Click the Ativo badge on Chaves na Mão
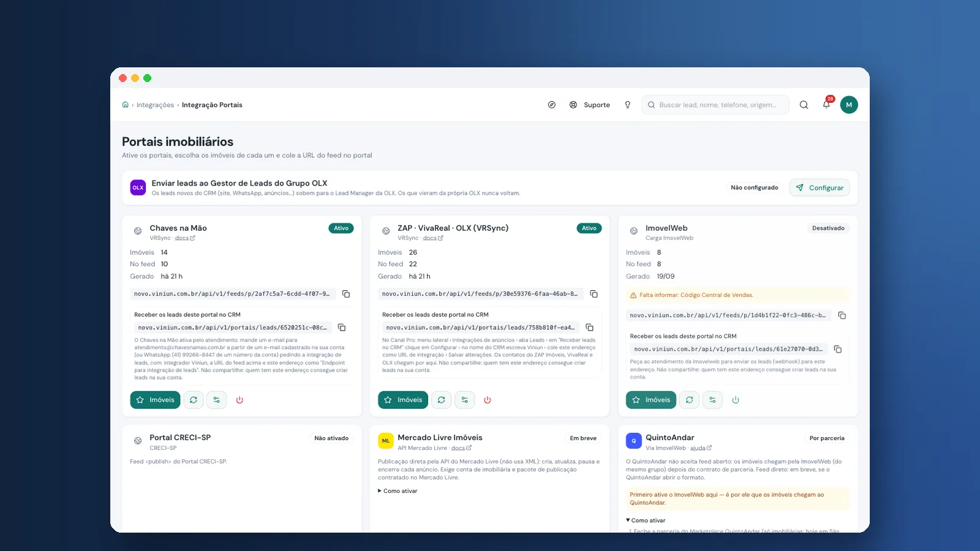The height and width of the screenshot is (551, 980). [x=341, y=228]
